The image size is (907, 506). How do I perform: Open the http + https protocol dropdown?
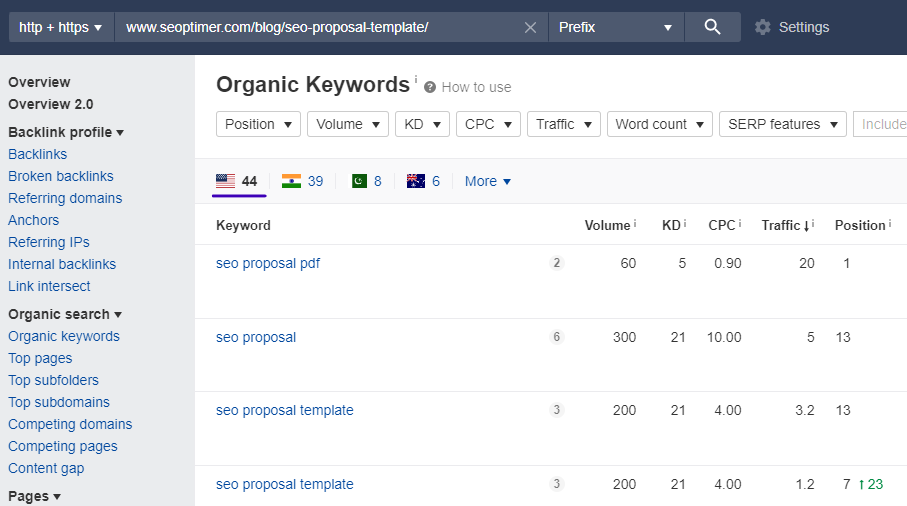click(x=60, y=27)
